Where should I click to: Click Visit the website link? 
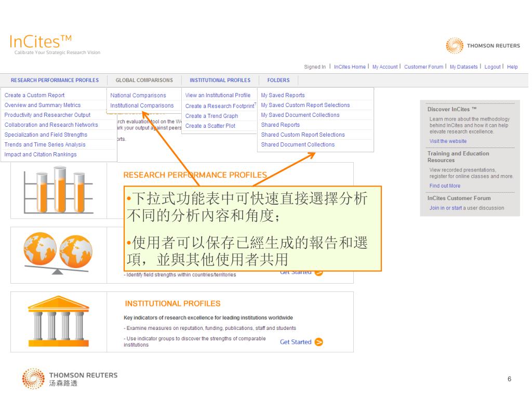click(x=448, y=141)
